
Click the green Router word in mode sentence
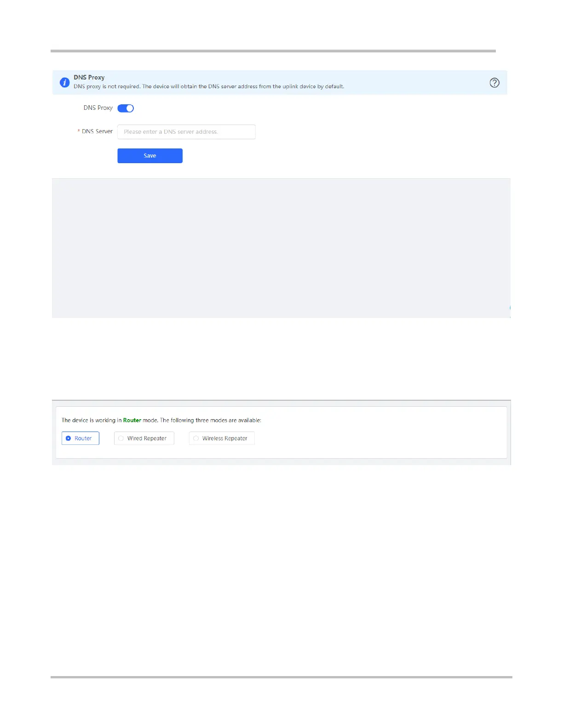[x=132, y=420]
